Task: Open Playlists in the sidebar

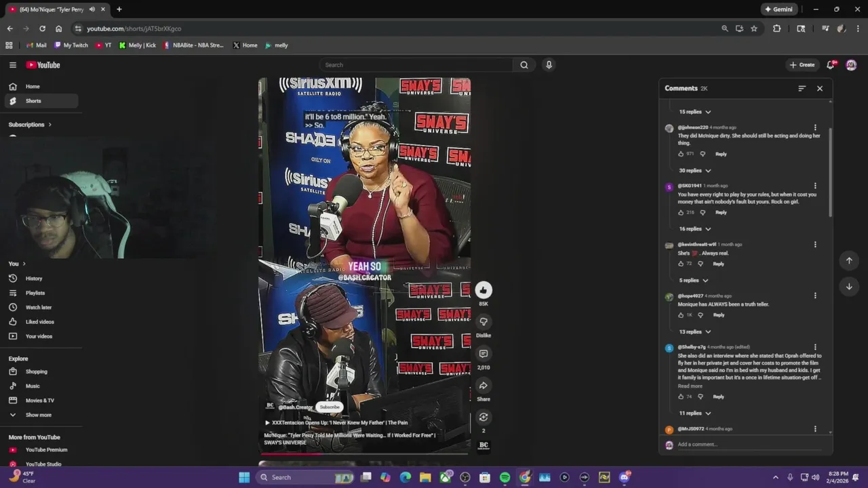Action: point(42,293)
